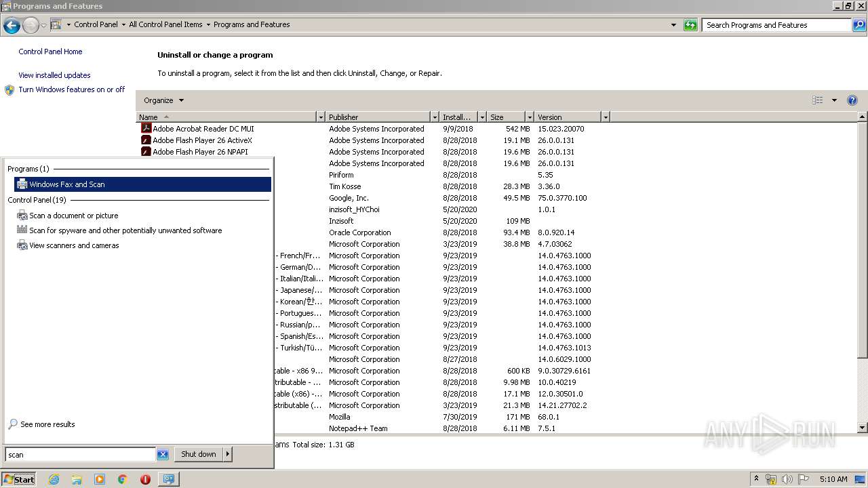Launch Opera from the taskbar

(145, 479)
